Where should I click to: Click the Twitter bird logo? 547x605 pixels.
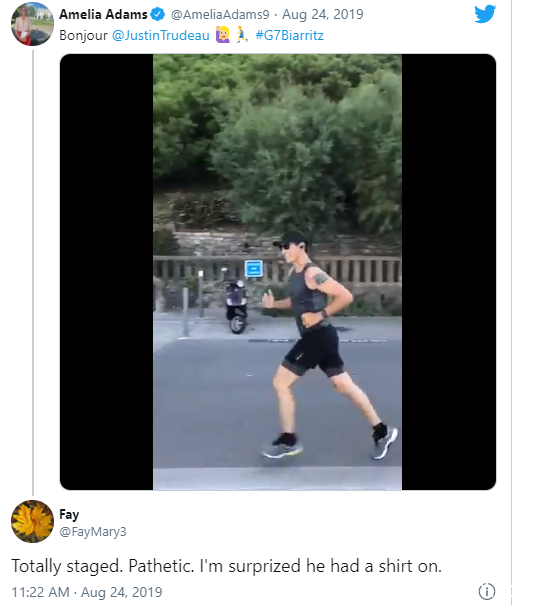(x=485, y=14)
